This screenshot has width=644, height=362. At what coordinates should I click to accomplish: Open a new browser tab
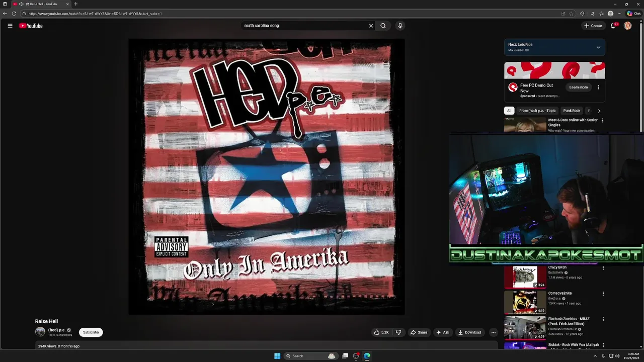pyautogui.click(x=76, y=4)
